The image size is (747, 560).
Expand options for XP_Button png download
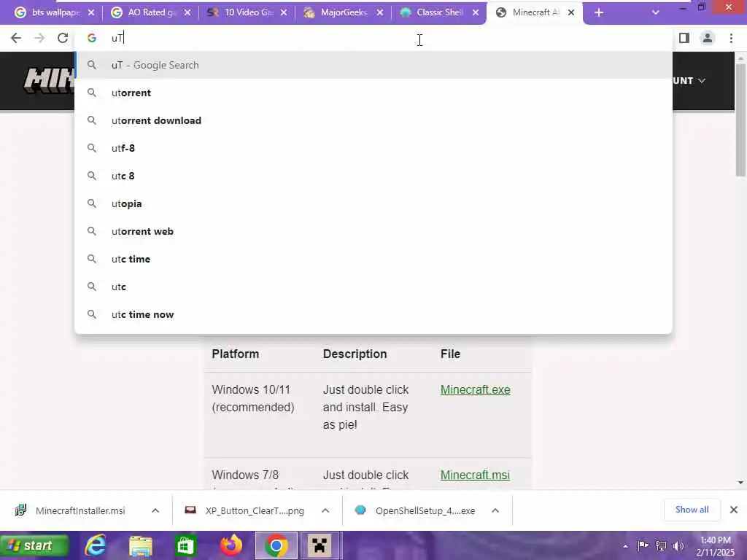coord(325,510)
